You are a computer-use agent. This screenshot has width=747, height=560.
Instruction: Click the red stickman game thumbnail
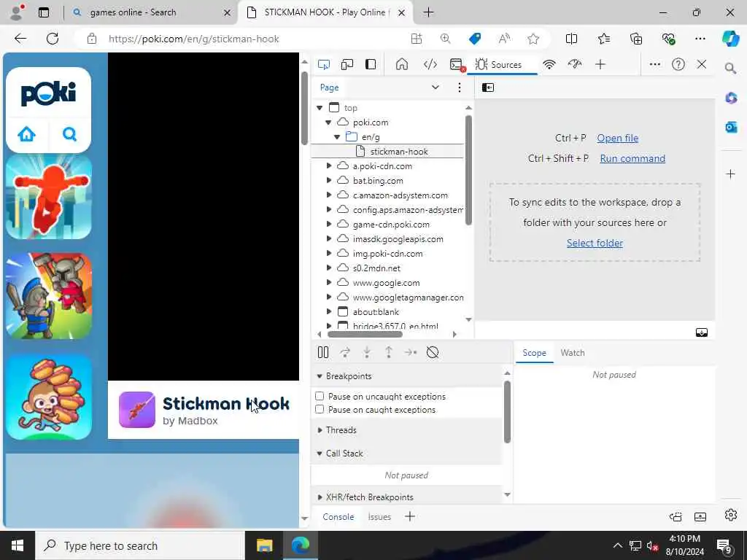pyautogui.click(x=49, y=197)
